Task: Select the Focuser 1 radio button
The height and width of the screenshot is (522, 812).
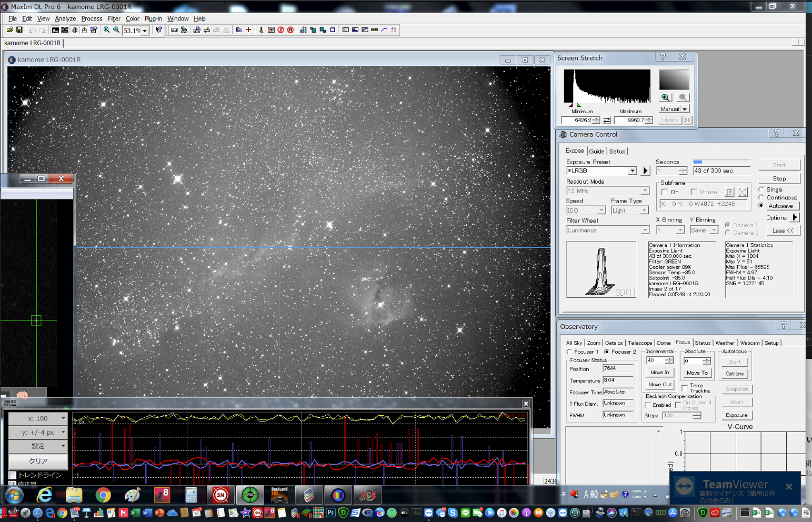Action: 569,352
